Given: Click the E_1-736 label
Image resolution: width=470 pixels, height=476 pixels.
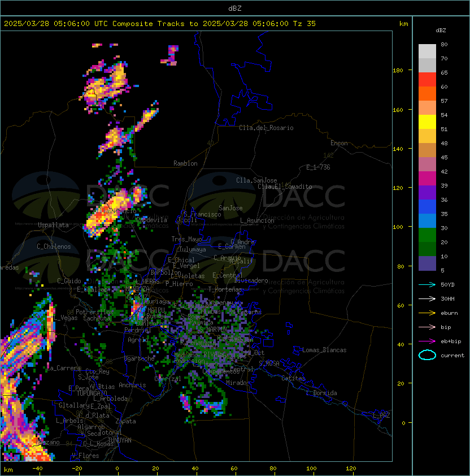Looking at the screenshot, I should point(318,167).
